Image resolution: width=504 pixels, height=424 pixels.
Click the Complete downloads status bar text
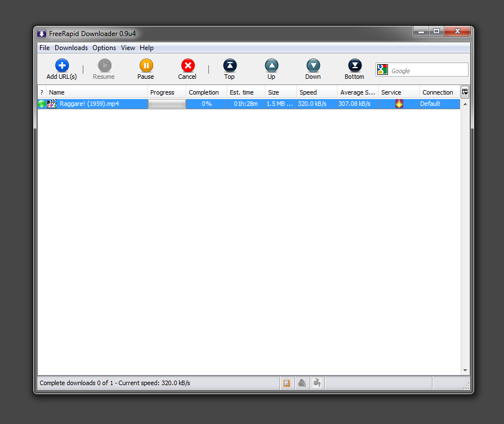pyautogui.click(x=115, y=383)
